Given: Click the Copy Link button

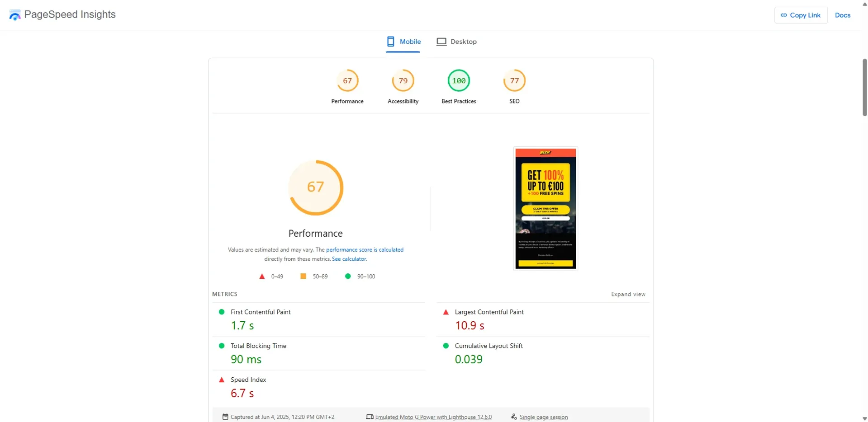Looking at the screenshot, I should coord(801,15).
